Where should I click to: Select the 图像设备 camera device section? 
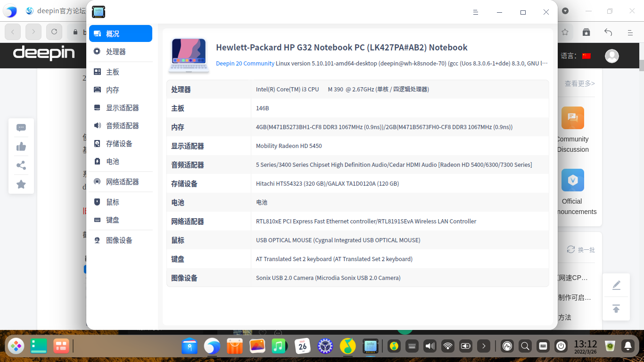(x=120, y=240)
